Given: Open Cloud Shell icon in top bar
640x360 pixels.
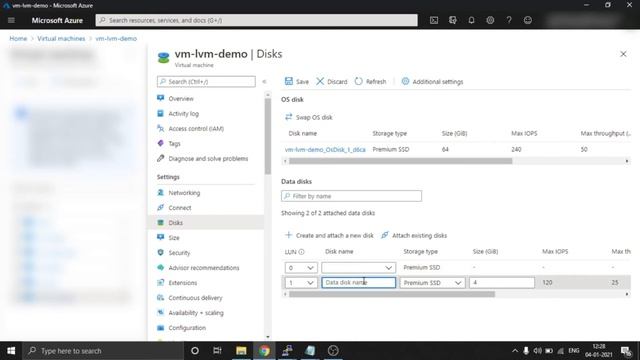Looking at the screenshot, I should 434,20.
